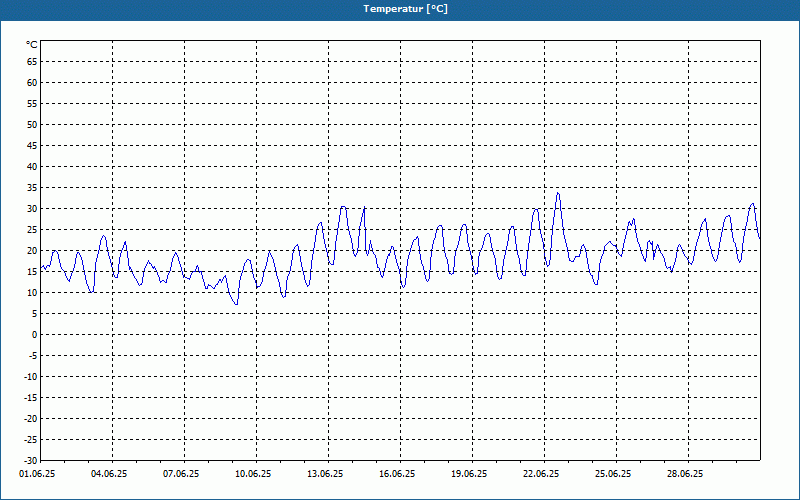
Task: Click the -10 y-axis value
Action: (31, 377)
